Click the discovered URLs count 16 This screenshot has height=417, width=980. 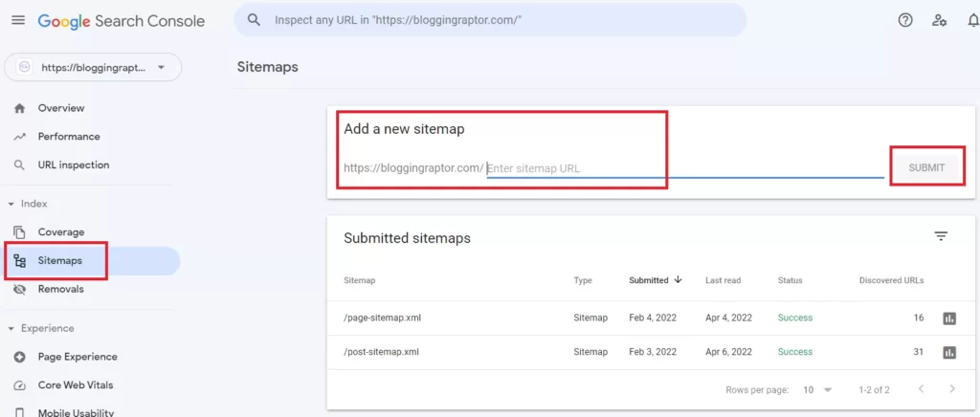click(x=918, y=318)
